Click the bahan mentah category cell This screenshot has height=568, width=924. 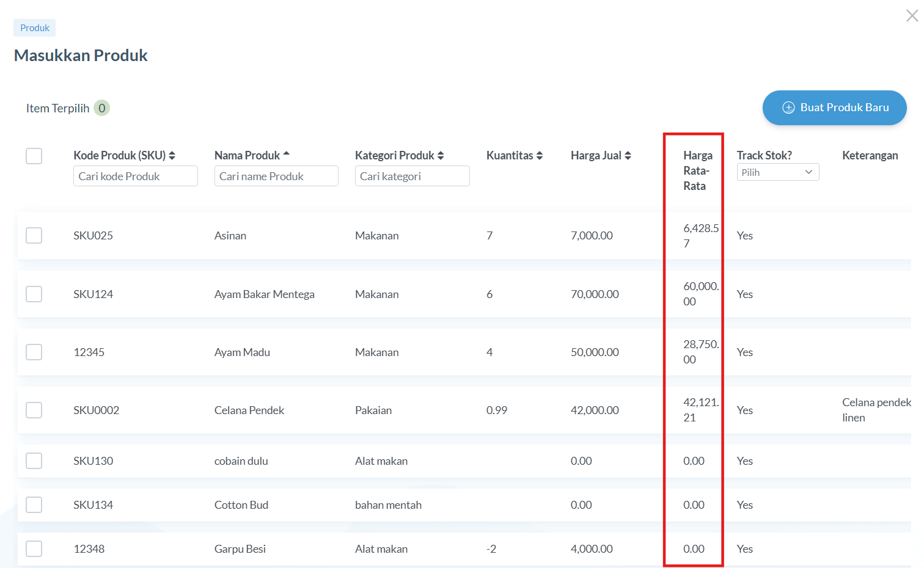coord(388,505)
